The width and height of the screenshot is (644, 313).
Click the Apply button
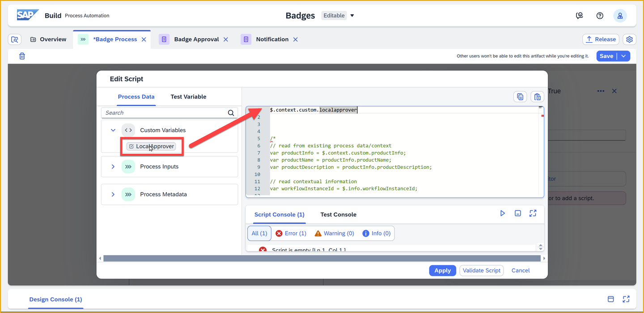click(x=442, y=270)
